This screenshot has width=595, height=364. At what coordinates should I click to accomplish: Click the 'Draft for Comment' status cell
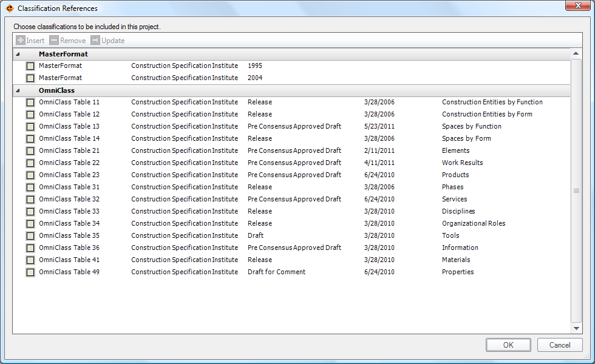pos(276,272)
